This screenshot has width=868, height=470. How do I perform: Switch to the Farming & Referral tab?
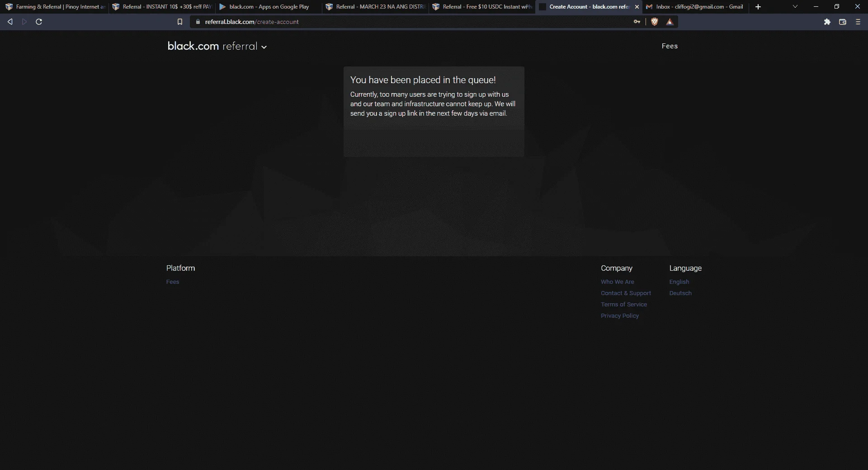pyautogui.click(x=55, y=7)
